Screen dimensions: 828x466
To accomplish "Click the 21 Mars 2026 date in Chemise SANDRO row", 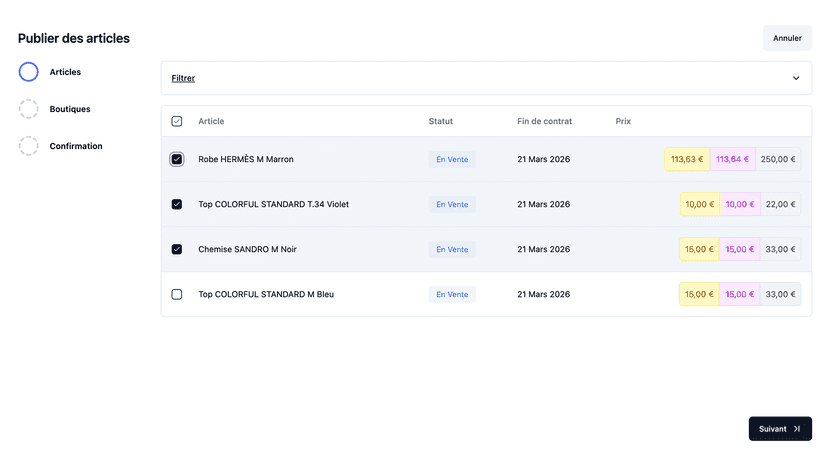I will tap(543, 249).
